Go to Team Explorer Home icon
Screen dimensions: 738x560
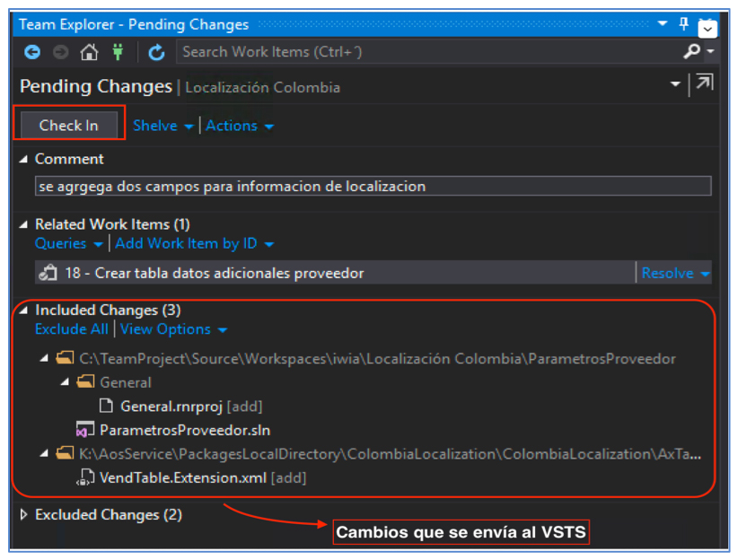tap(89, 52)
